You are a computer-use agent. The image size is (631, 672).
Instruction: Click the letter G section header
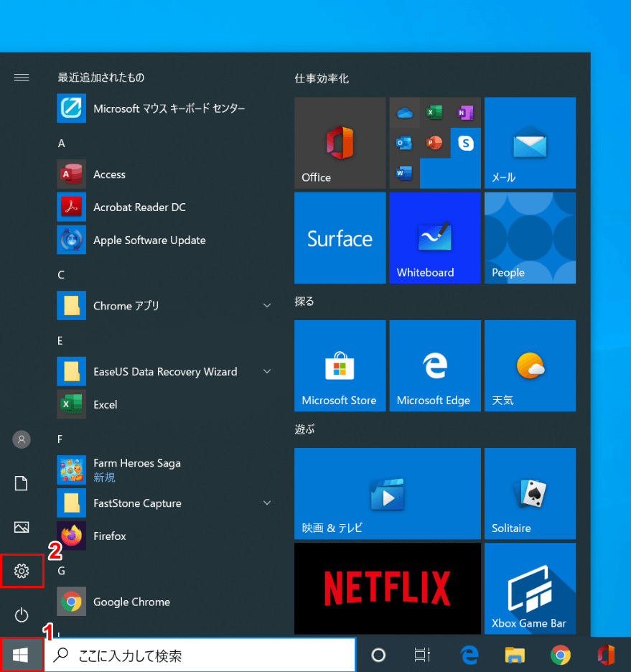tap(61, 571)
